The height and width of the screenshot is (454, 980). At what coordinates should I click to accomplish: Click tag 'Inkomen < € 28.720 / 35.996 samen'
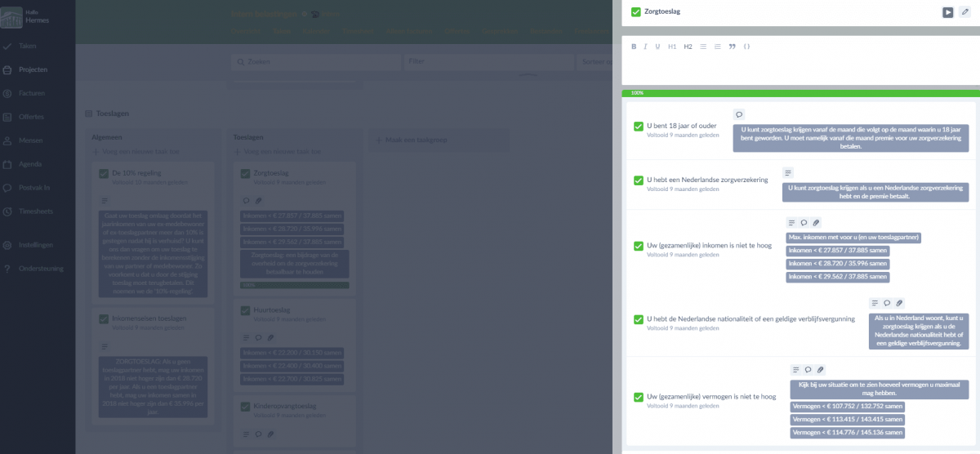tap(837, 264)
